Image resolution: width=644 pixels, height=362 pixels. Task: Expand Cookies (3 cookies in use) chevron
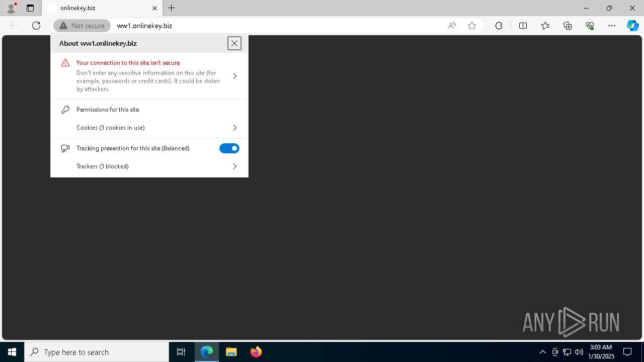(x=234, y=128)
